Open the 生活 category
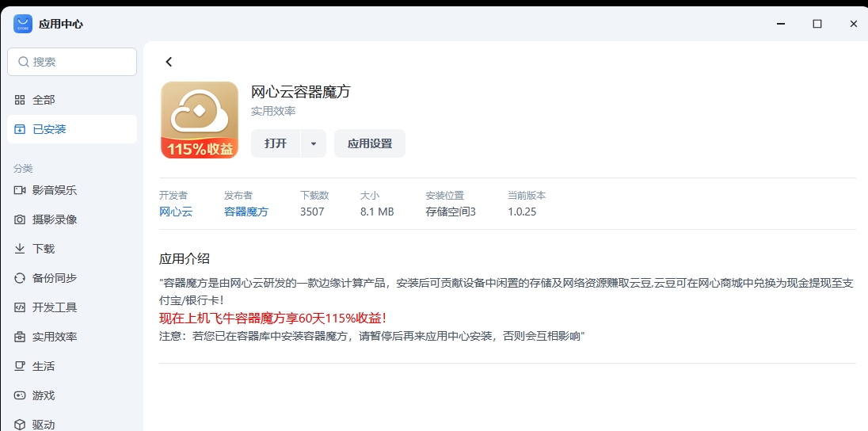 [x=72, y=366]
